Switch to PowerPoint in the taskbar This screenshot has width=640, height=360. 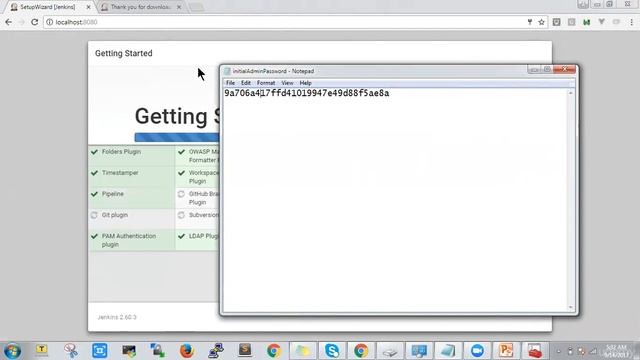coord(506,351)
